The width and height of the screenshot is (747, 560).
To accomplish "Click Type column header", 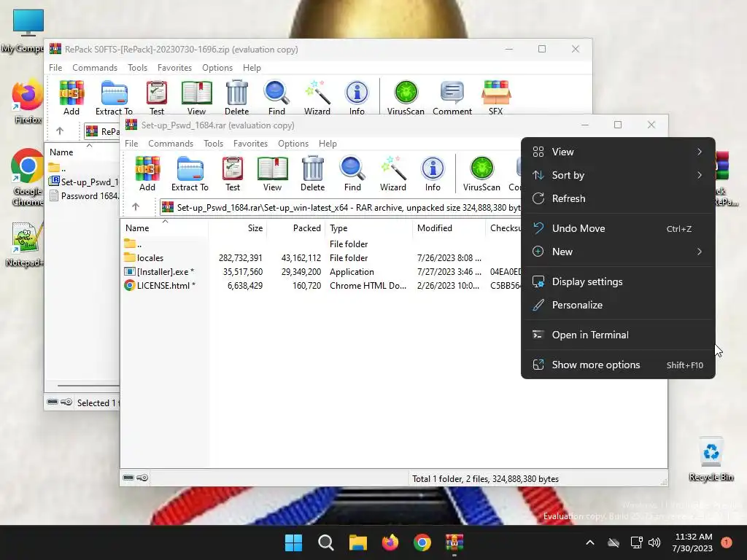I will coord(368,228).
